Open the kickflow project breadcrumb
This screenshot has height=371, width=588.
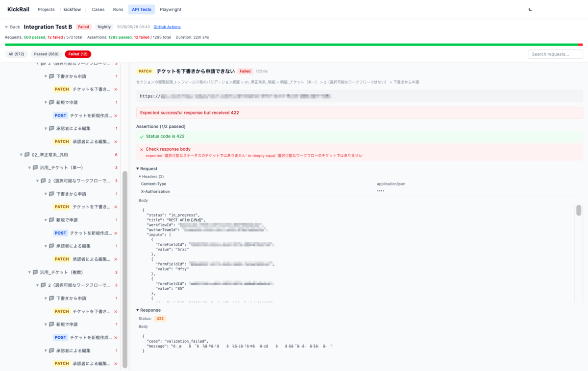pyautogui.click(x=72, y=9)
